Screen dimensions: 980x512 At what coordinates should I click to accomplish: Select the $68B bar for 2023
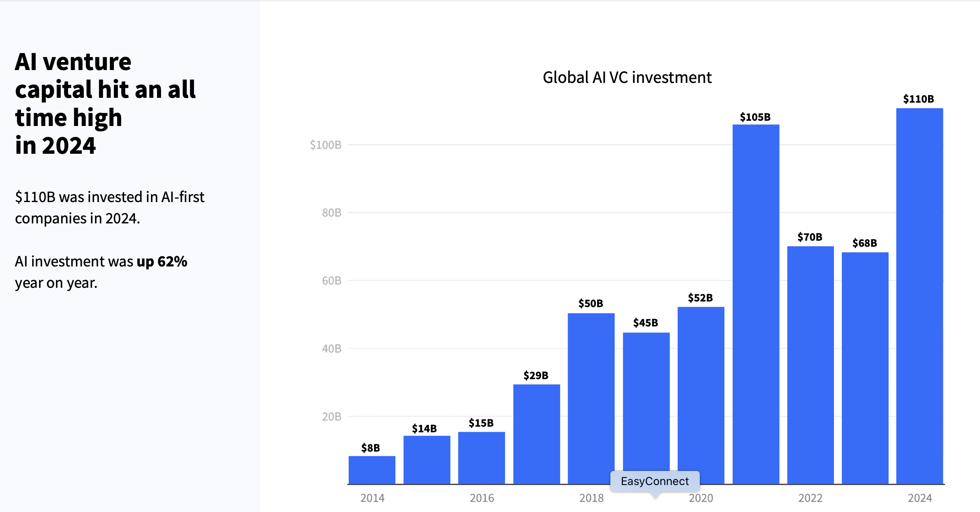(x=865, y=368)
